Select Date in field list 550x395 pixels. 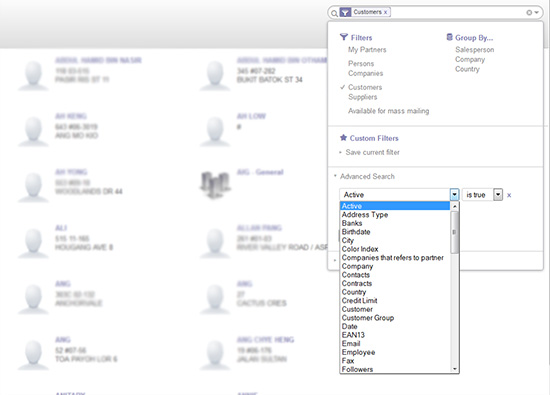pos(395,326)
